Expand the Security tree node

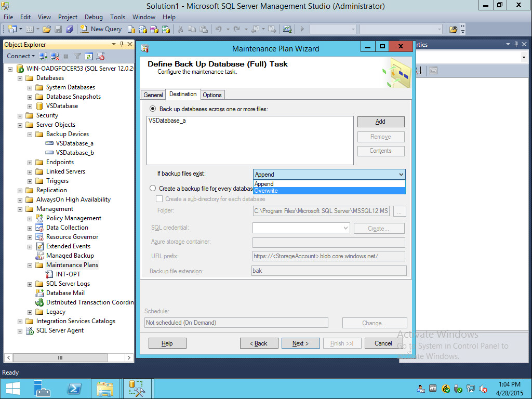20,116
